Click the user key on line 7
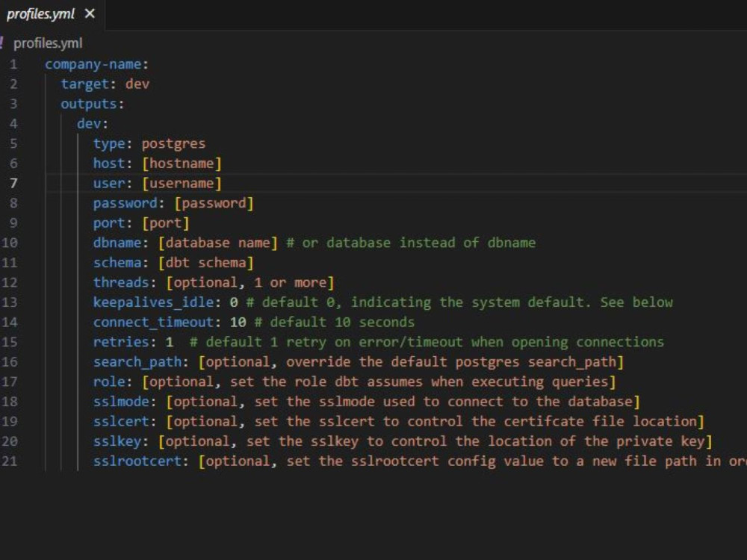747x560 pixels. tap(109, 184)
